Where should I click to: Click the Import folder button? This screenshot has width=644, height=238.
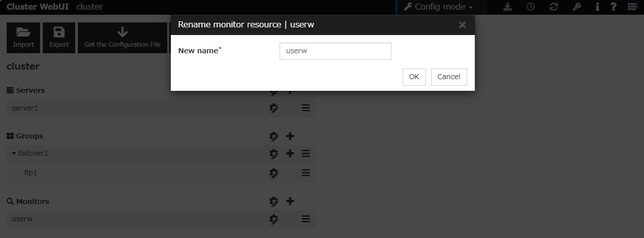[23, 38]
